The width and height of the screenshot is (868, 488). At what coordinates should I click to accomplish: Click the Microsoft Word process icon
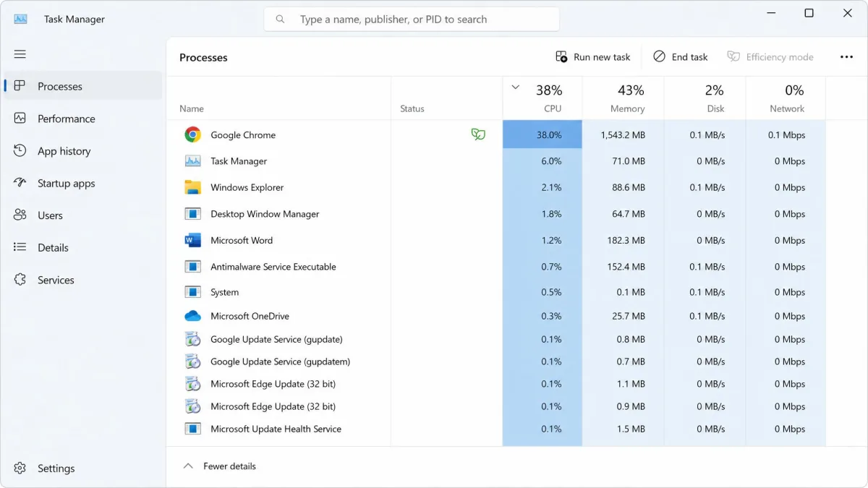click(192, 240)
